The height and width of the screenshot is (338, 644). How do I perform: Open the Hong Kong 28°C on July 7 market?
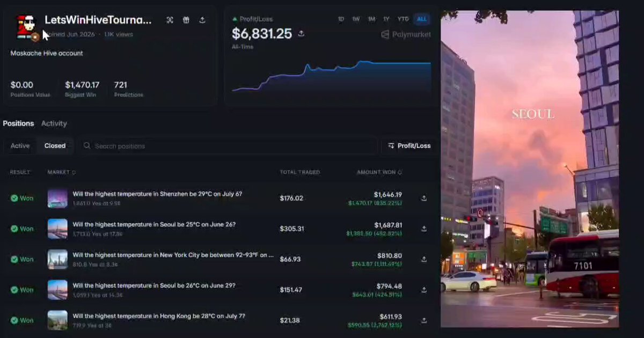tap(159, 316)
